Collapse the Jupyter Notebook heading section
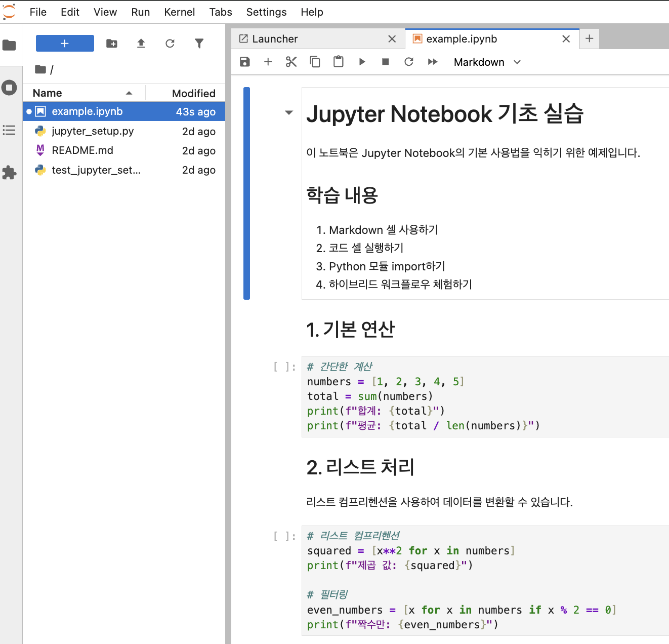The height and width of the screenshot is (644, 669). (289, 112)
